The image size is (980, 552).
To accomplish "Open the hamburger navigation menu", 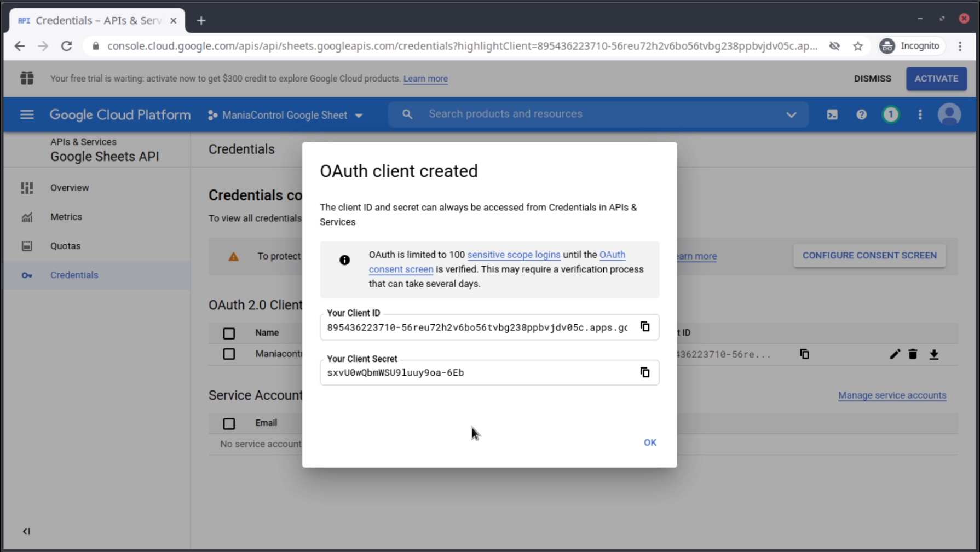I will click(x=27, y=115).
